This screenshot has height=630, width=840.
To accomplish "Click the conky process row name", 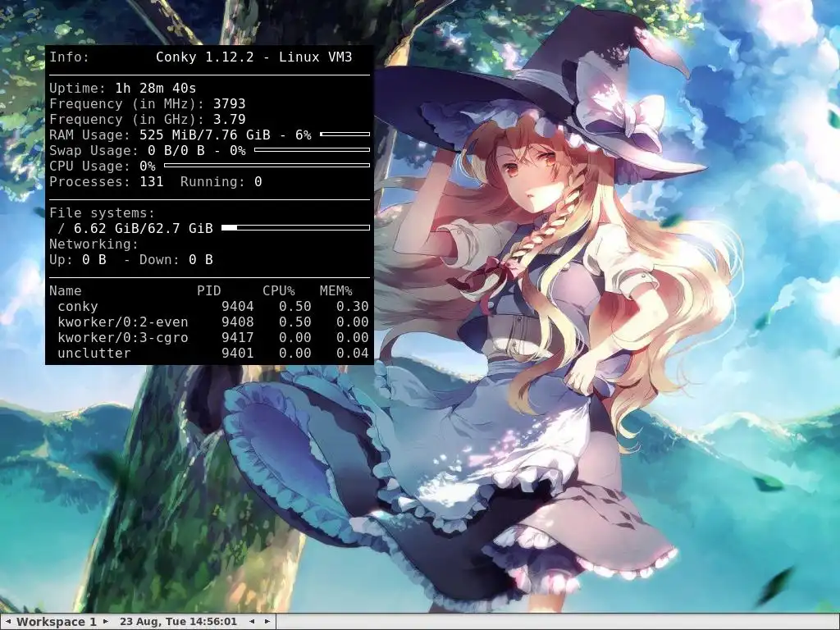I will point(78,307).
